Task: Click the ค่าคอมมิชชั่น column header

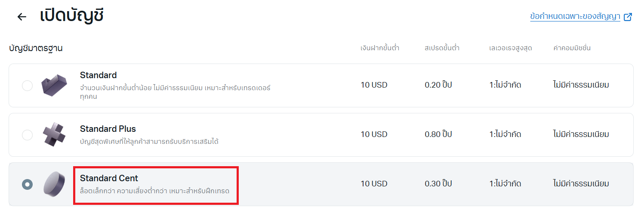Action: (x=572, y=48)
